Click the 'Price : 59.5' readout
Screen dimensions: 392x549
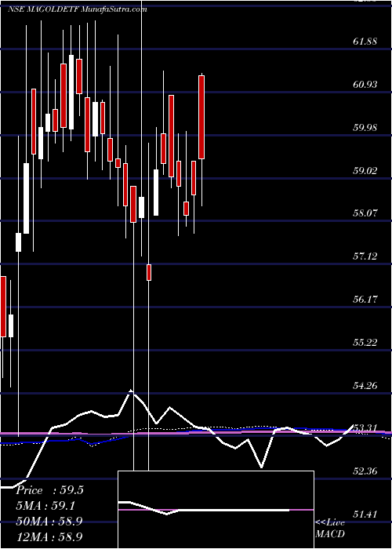click(x=49, y=490)
